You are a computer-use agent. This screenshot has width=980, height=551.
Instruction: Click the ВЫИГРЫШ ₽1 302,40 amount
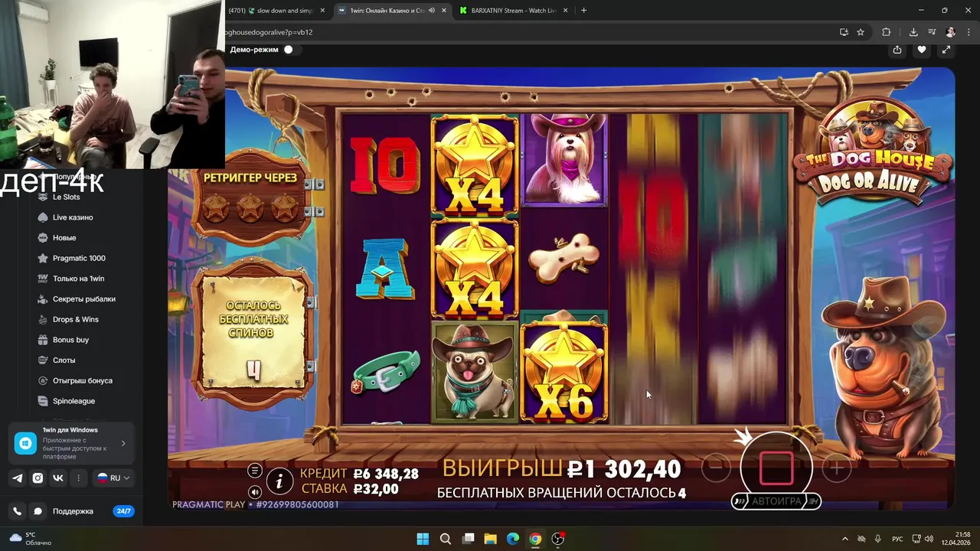pos(561,468)
